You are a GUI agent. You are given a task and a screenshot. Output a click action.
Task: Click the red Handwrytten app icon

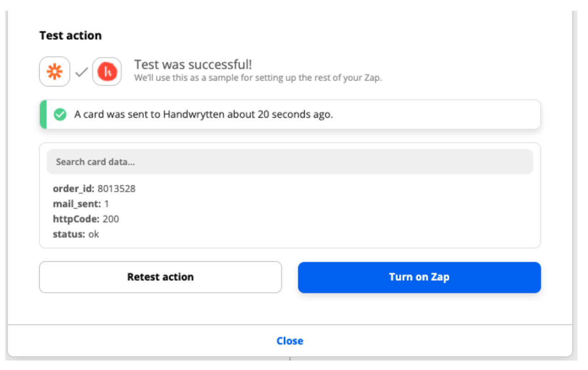pos(107,72)
